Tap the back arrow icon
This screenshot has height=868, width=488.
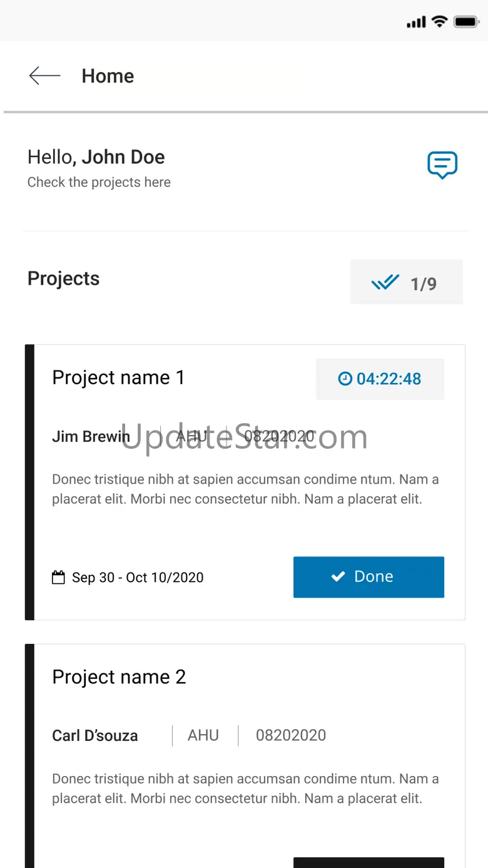pos(44,76)
